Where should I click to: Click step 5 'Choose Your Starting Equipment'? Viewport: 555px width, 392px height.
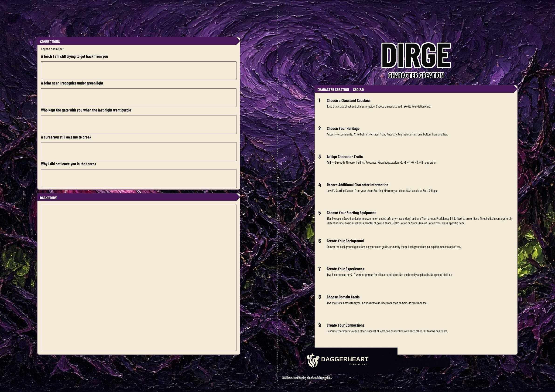click(x=351, y=213)
